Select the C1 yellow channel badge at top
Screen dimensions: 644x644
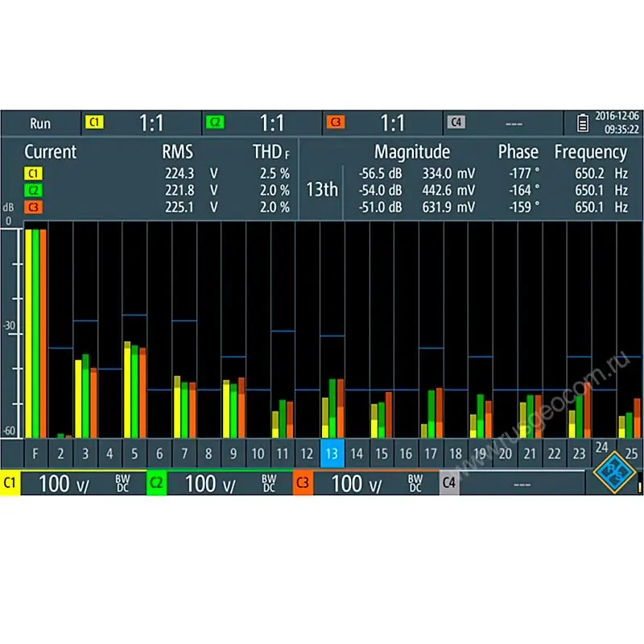(x=94, y=123)
